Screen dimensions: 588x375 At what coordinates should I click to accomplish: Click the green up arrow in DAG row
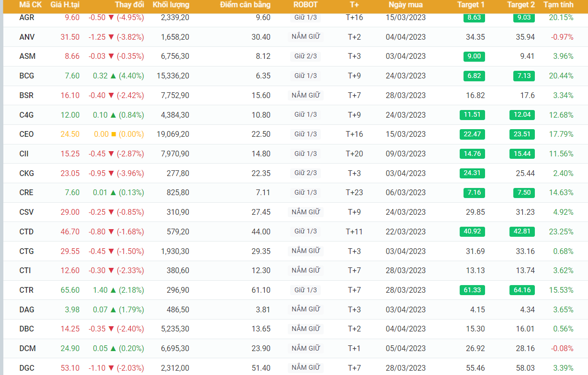[x=113, y=309]
